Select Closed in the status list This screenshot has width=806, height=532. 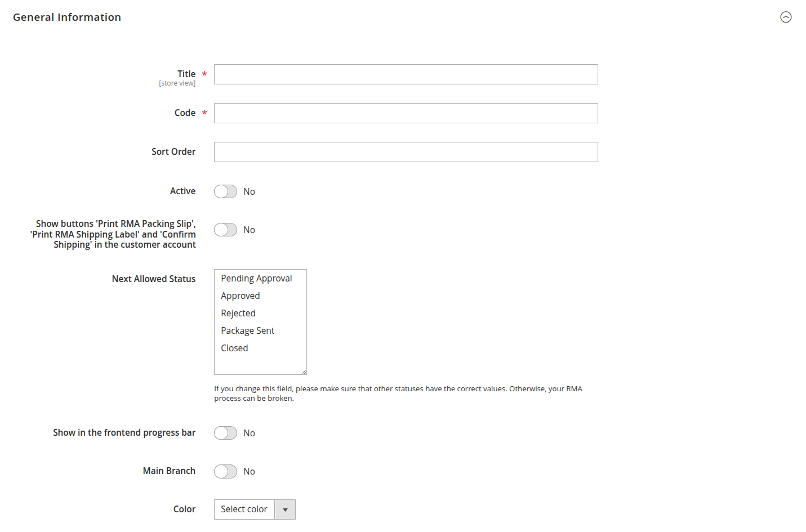click(234, 348)
